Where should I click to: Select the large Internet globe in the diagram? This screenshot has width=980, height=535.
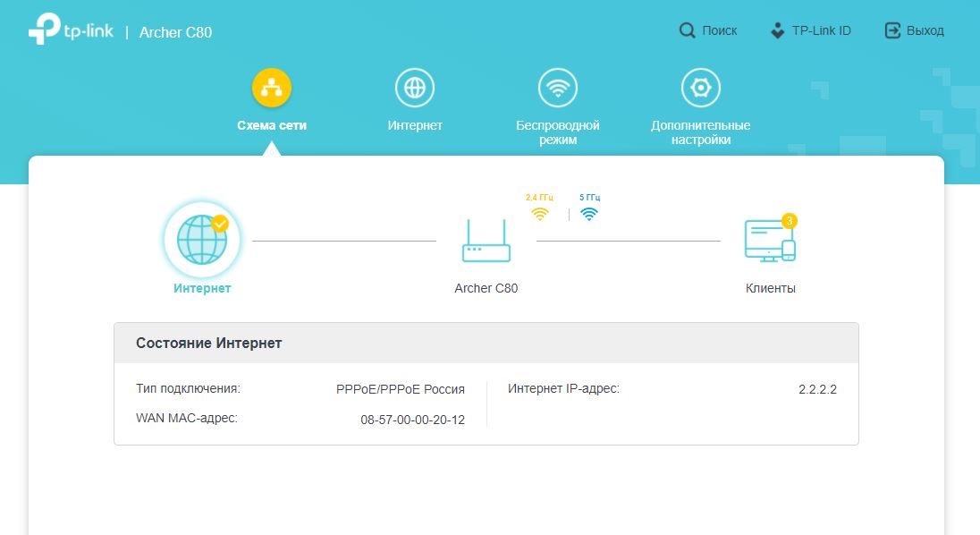click(202, 239)
